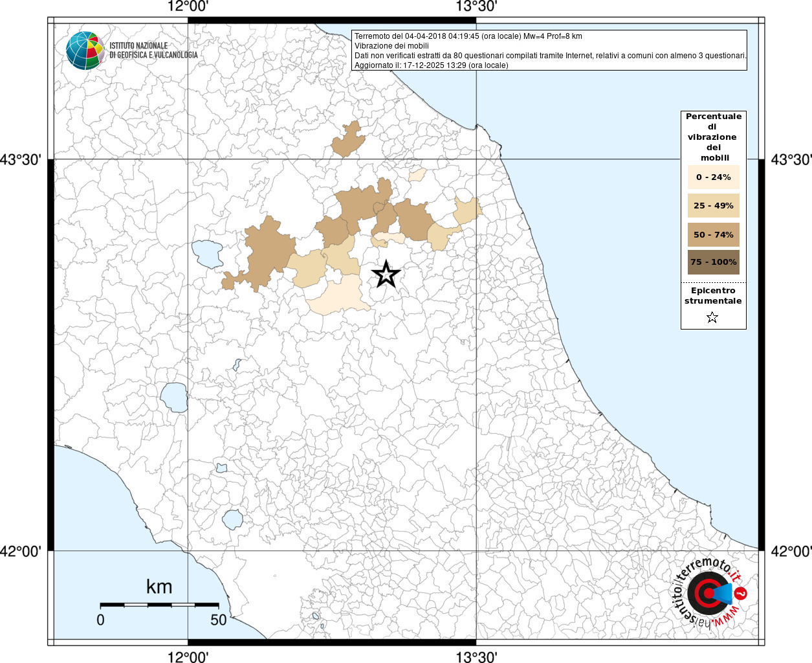812x663 pixels.
Task: Click the largest lake west of the shaded area
Action: [x=208, y=254]
